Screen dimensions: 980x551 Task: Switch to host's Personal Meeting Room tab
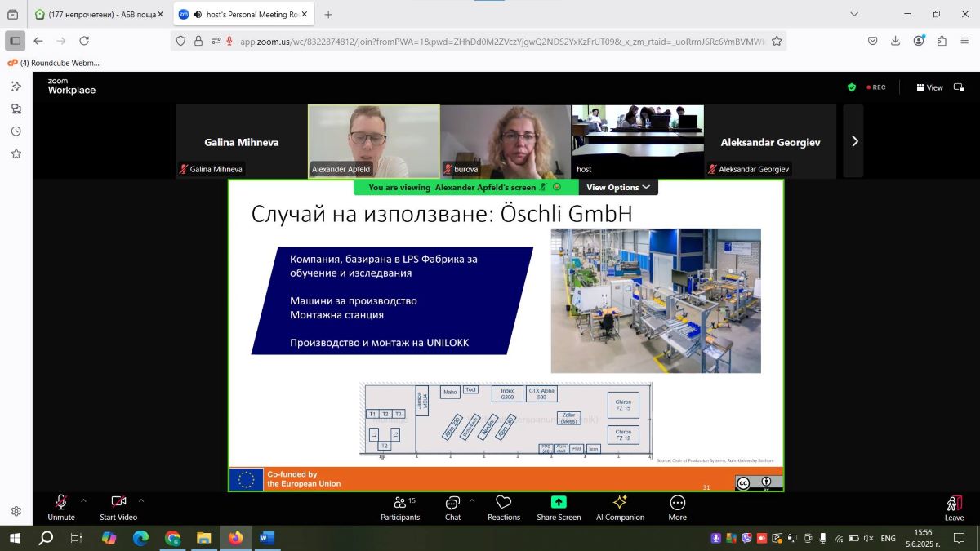245,14
